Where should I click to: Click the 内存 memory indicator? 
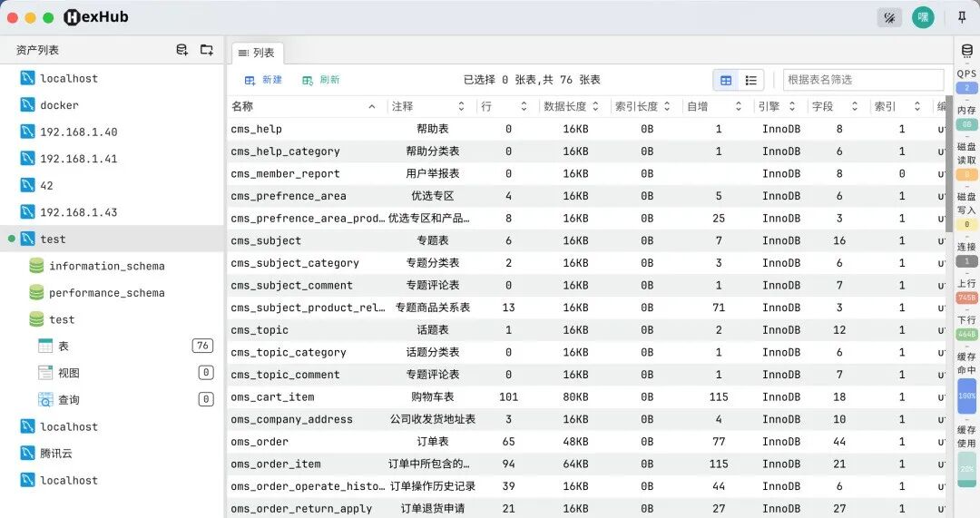coord(967,117)
